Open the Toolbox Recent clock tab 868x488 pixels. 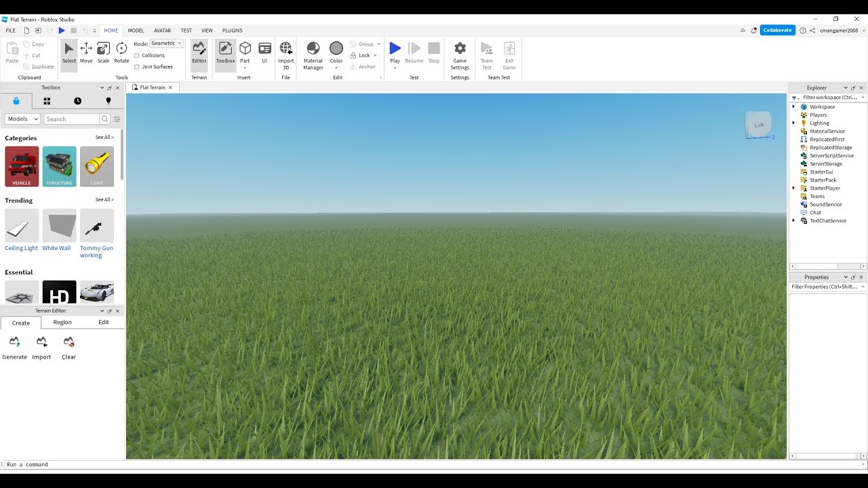(78, 101)
